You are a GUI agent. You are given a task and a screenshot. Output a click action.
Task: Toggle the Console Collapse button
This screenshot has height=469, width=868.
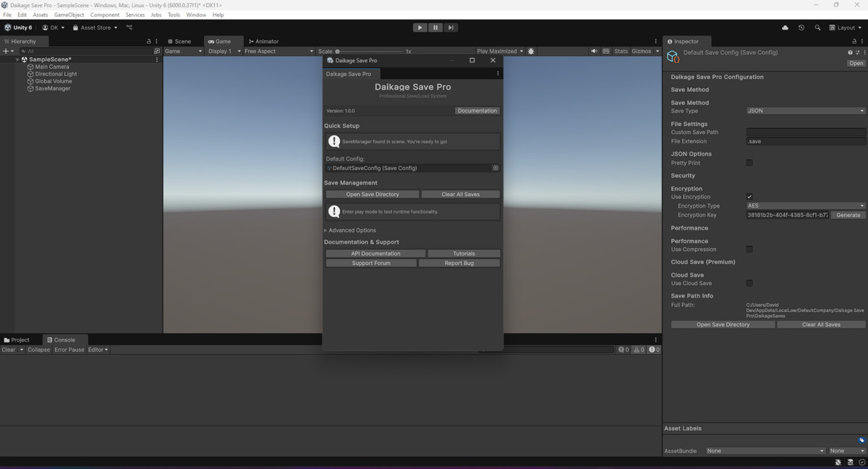point(39,350)
